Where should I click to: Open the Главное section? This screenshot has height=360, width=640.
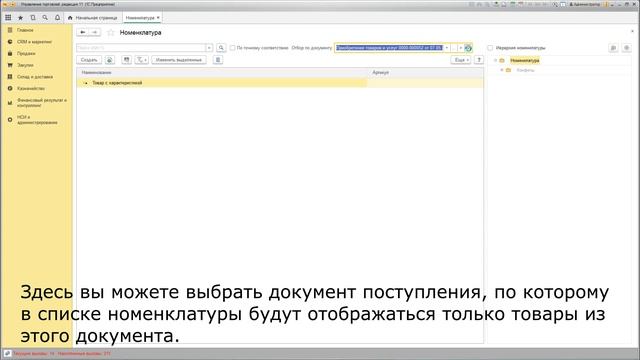[25, 30]
